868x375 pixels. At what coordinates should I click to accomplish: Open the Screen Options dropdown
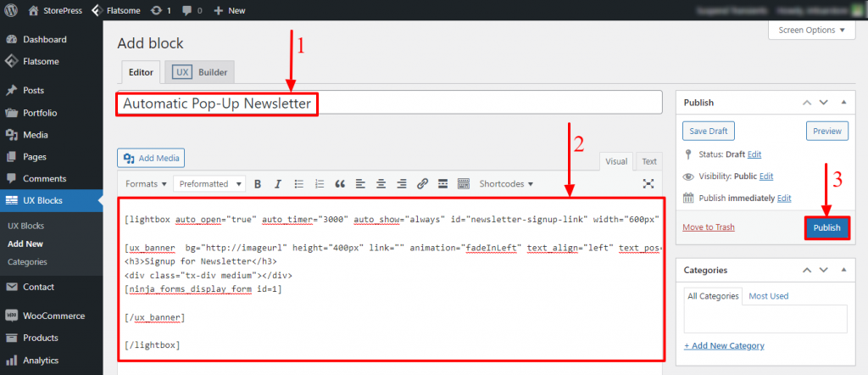811,30
